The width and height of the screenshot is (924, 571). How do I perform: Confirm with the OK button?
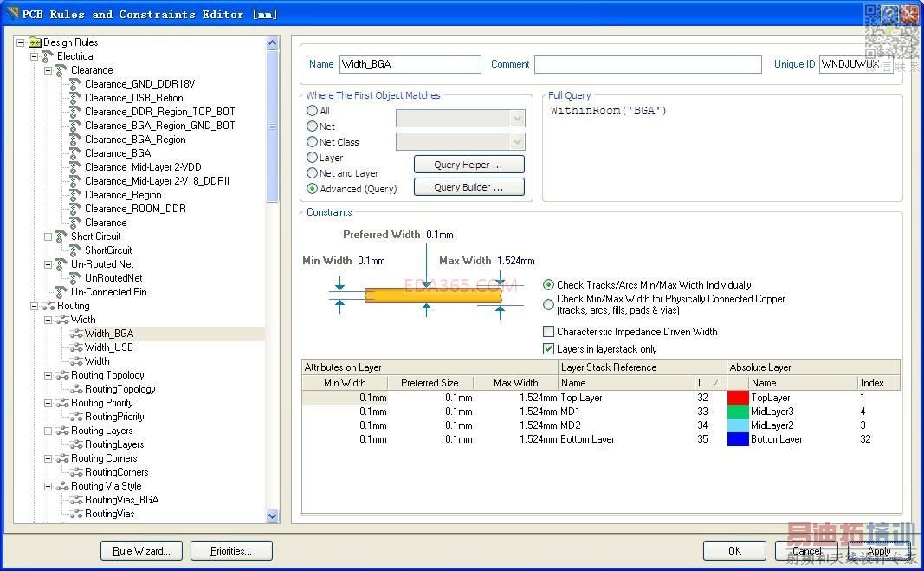click(x=735, y=551)
